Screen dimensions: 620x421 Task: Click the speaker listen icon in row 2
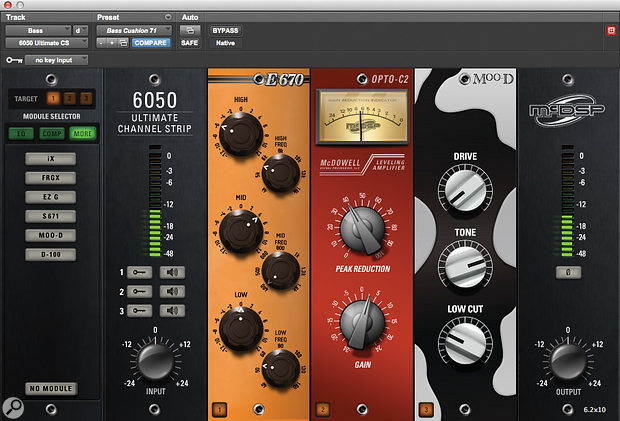coord(172,291)
